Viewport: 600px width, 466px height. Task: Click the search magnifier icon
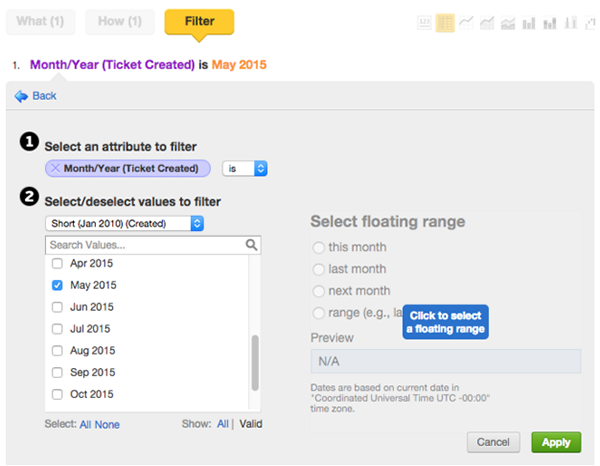click(x=252, y=244)
